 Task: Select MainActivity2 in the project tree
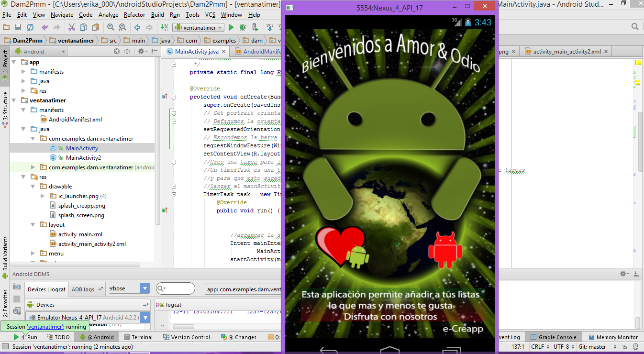click(x=83, y=158)
